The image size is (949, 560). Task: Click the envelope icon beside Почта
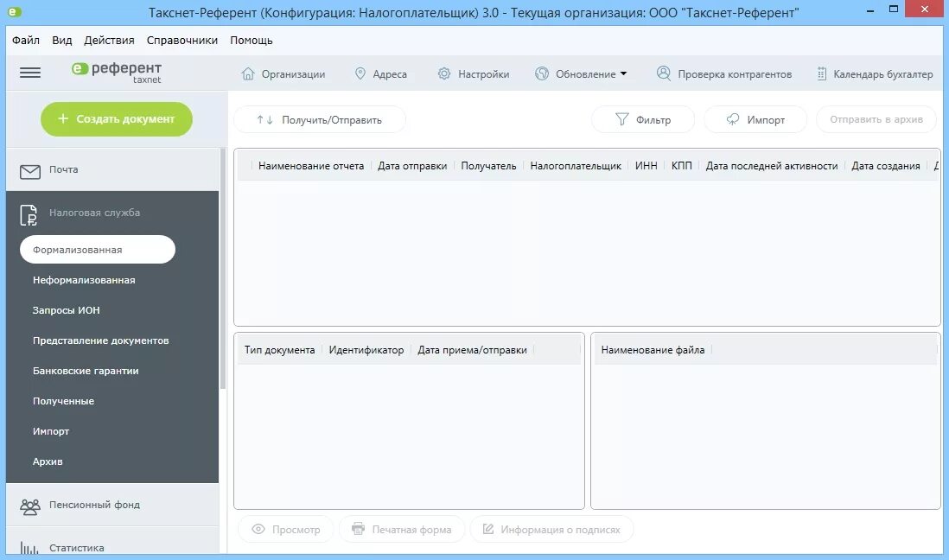point(30,172)
